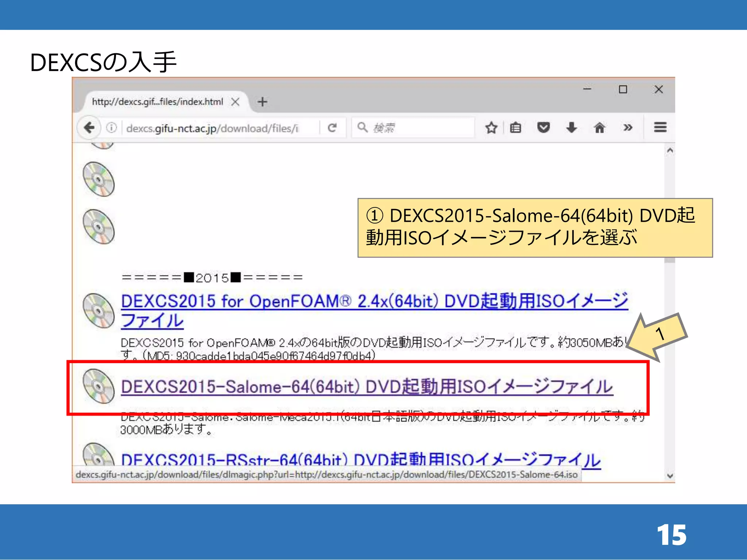
Task: Open the hamburger menu
Action: coord(660,127)
